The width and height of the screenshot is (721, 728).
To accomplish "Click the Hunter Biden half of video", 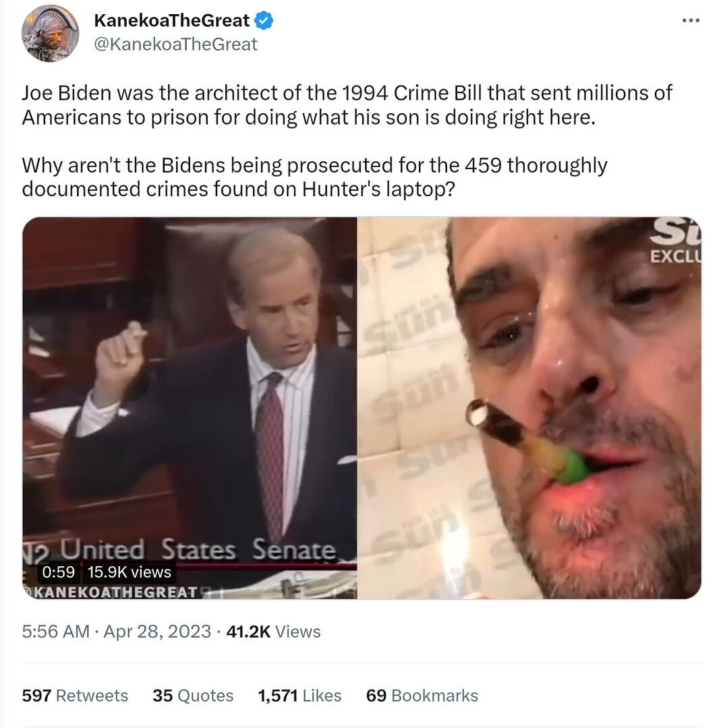I will pyautogui.click(x=529, y=408).
